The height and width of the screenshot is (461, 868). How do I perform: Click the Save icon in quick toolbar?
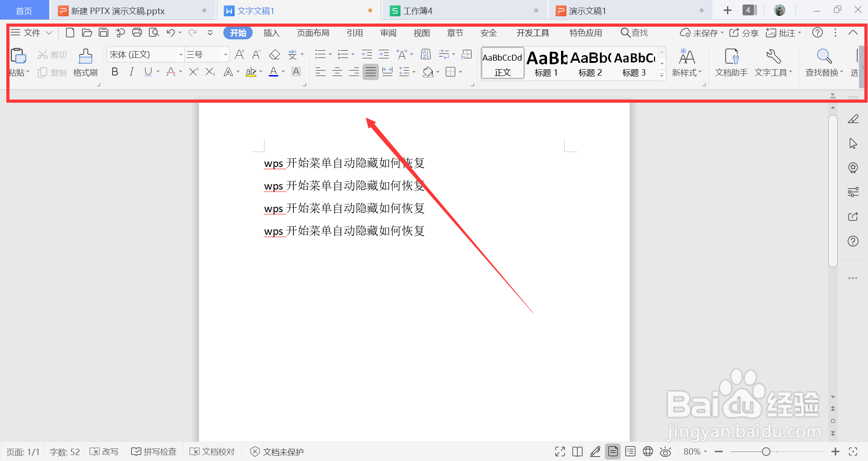pyautogui.click(x=104, y=33)
